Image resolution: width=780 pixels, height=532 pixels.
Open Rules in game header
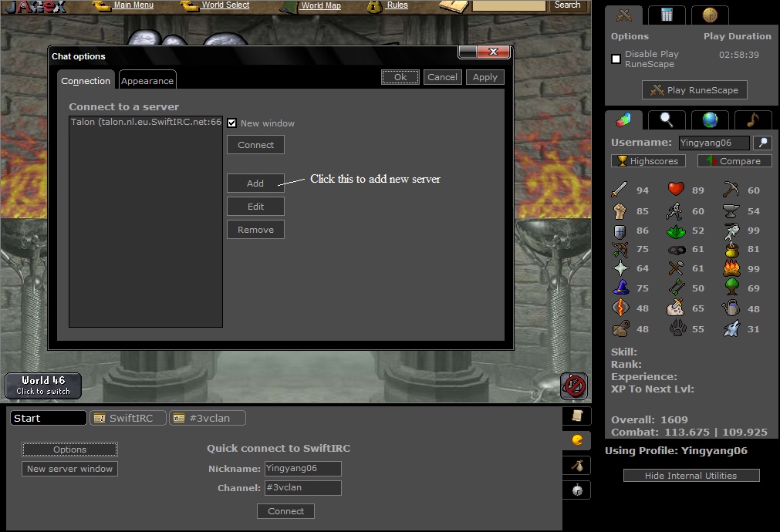[x=397, y=5]
